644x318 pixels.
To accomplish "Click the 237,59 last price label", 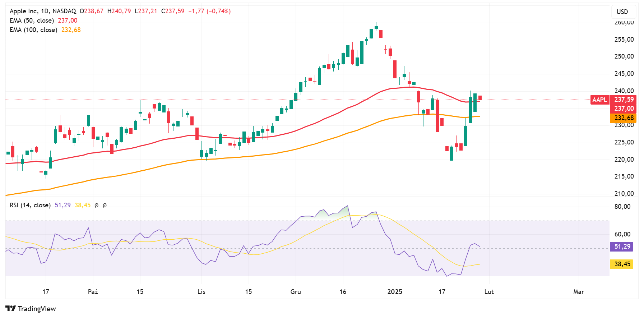I will coord(624,100).
